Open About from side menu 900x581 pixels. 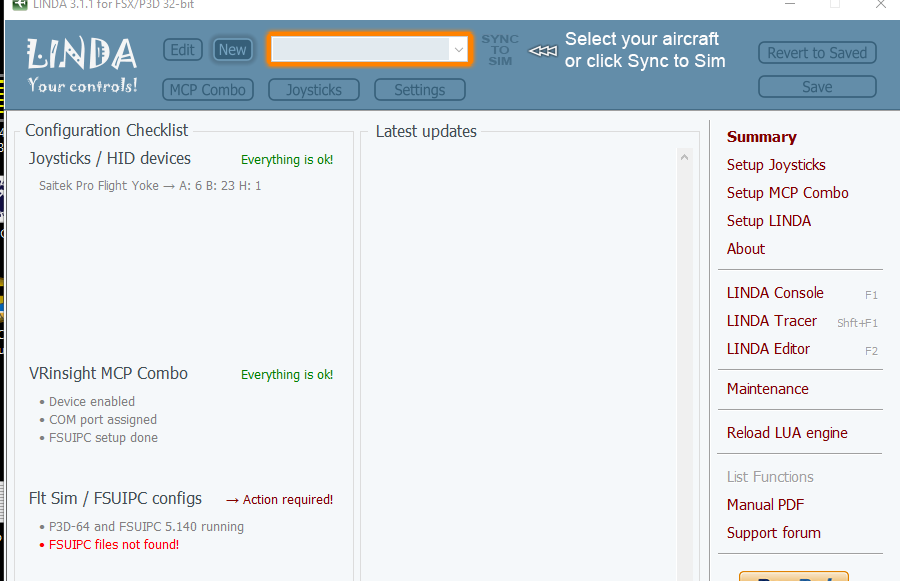(746, 249)
